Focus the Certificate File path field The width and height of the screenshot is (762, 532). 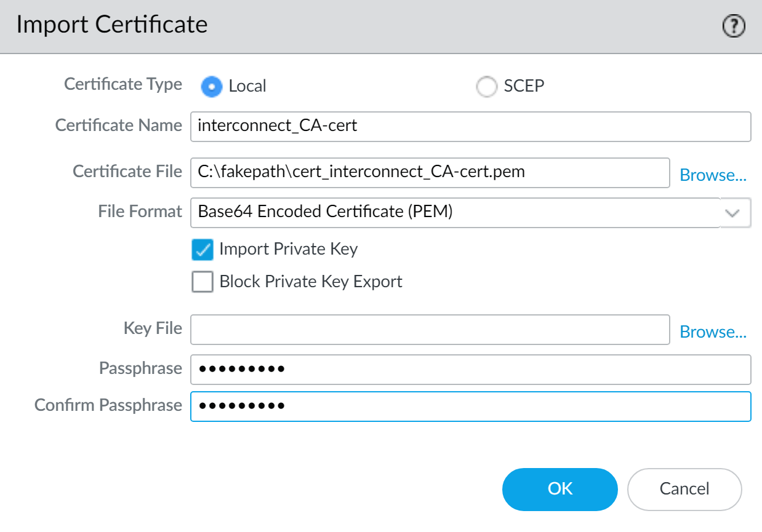[430, 172]
